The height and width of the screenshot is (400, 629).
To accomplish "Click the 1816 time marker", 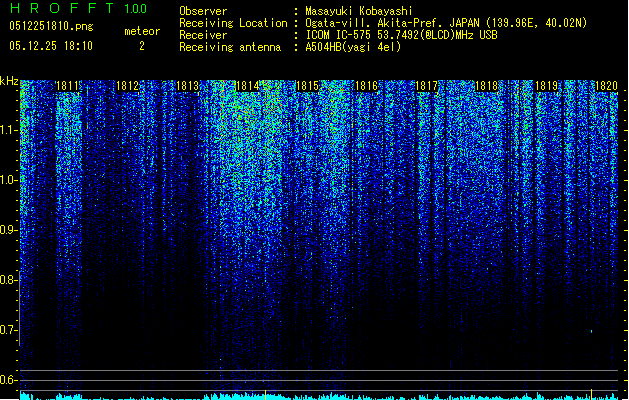I will click(x=367, y=86).
